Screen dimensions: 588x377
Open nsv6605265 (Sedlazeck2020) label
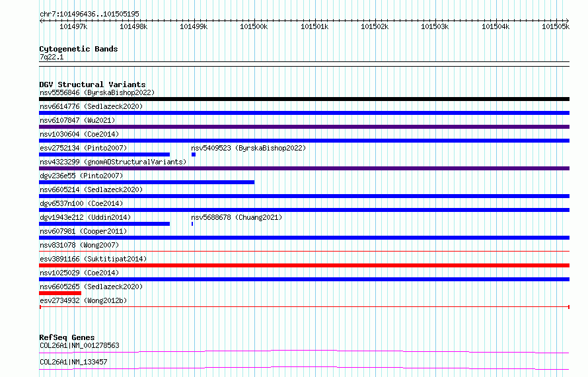pos(91,287)
